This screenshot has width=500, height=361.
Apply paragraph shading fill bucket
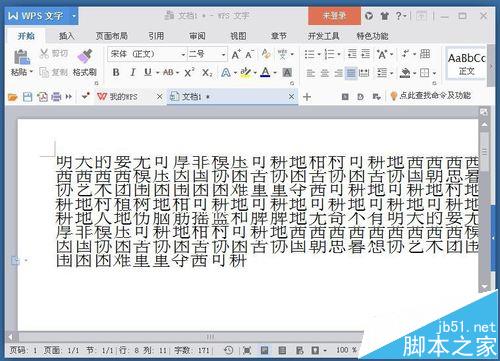[x=405, y=73]
